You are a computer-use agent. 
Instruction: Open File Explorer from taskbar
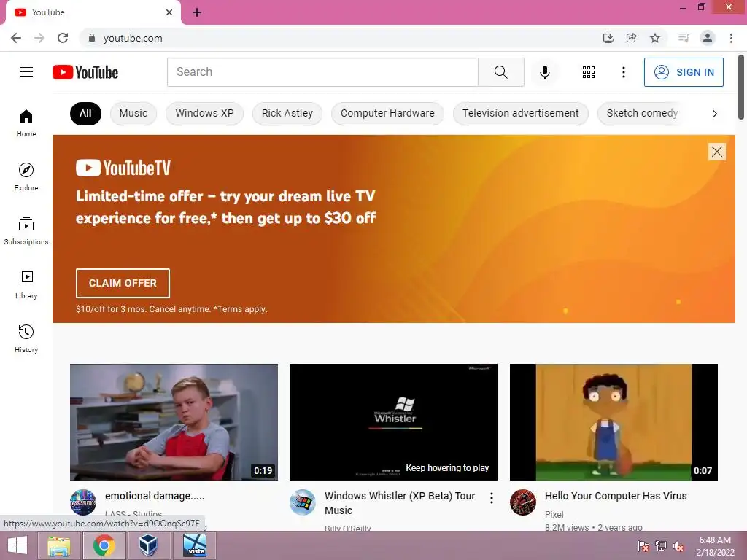coord(59,545)
